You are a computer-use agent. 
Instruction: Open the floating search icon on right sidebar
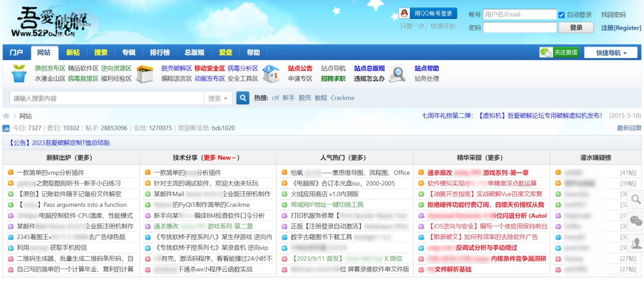pyautogui.click(x=636, y=200)
